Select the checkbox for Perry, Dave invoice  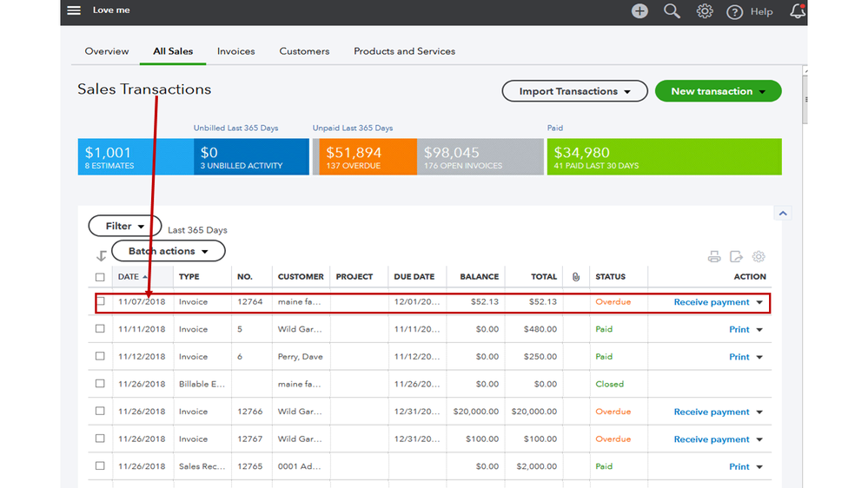[x=101, y=357]
